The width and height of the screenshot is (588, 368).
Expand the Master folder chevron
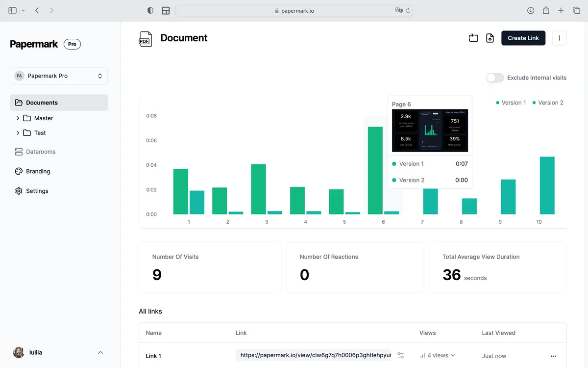click(18, 118)
